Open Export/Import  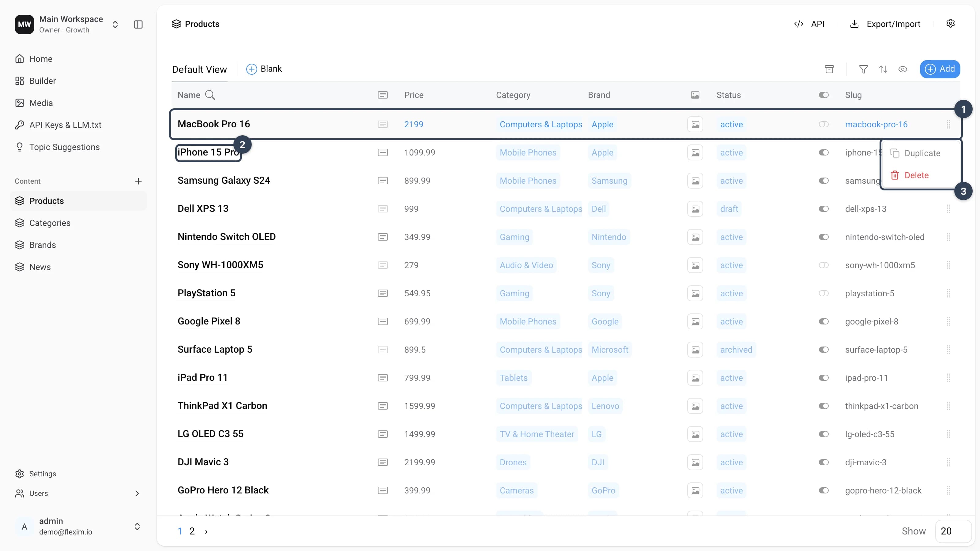pos(885,24)
